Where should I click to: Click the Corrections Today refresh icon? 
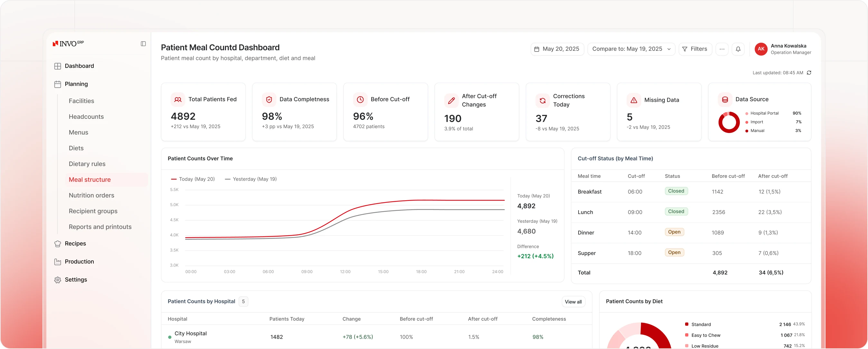click(542, 100)
